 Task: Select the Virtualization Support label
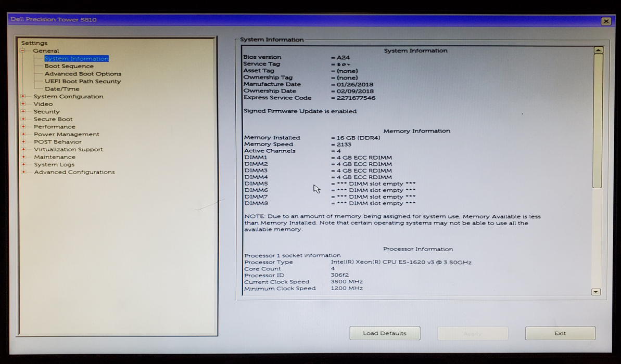coord(68,149)
